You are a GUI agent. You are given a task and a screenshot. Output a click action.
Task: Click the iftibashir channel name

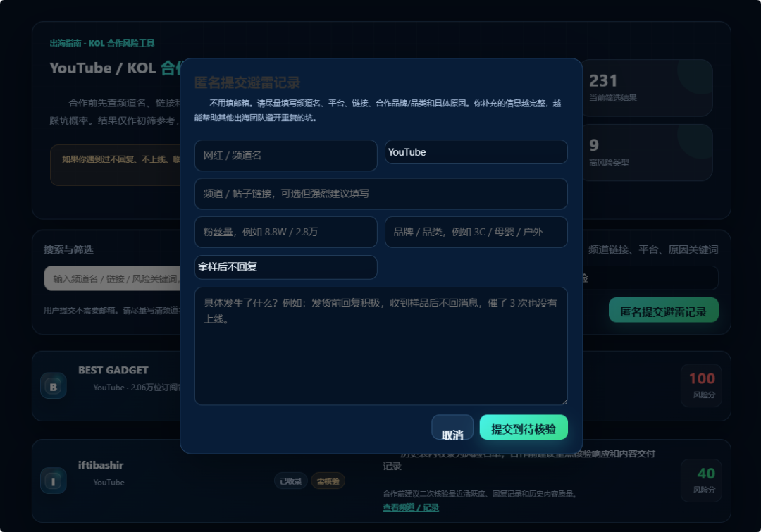coord(101,465)
